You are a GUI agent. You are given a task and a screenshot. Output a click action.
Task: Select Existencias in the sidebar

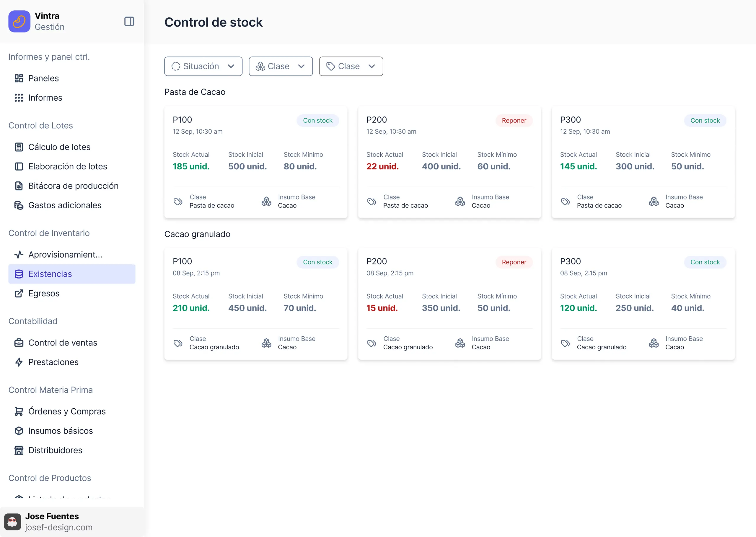pyautogui.click(x=72, y=274)
